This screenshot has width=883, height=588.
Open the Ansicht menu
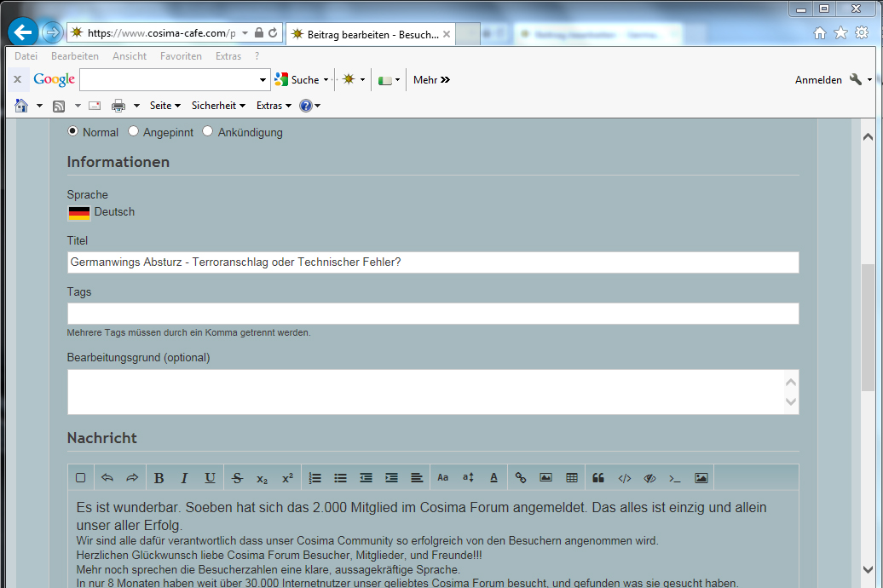click(x=130, y=56)
